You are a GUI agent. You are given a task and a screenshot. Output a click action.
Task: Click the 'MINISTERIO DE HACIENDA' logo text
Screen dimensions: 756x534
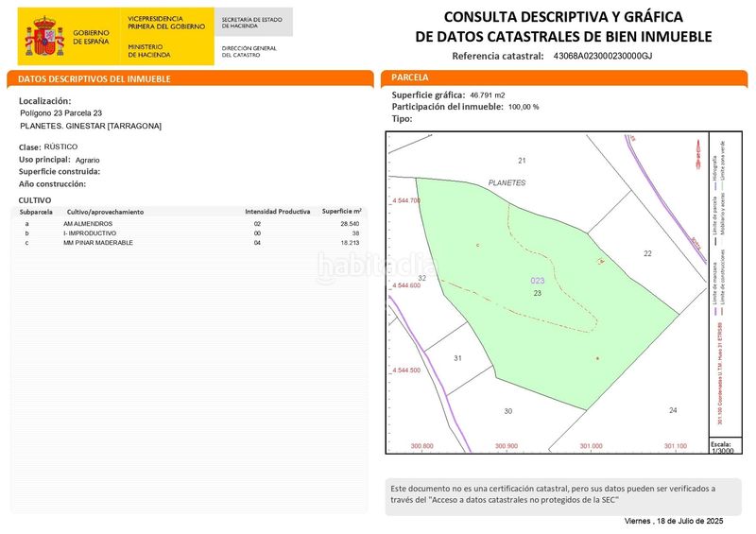pyautogui.click(x=149, y=51)
